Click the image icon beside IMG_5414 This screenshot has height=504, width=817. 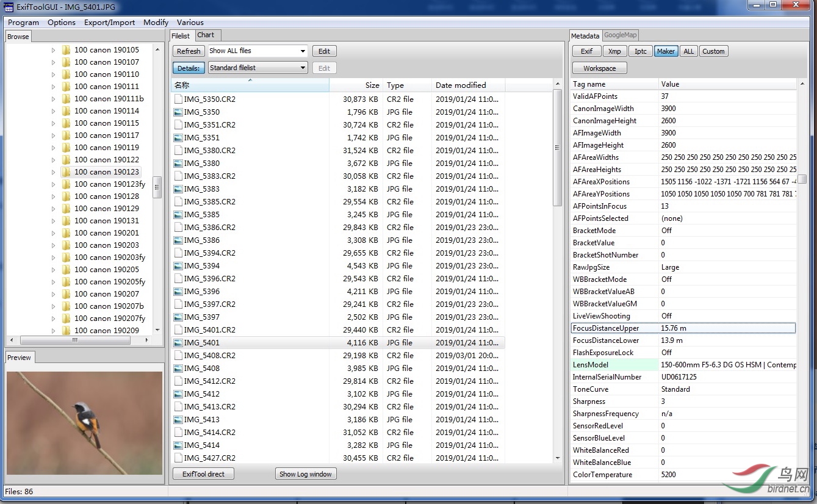(x=178, y=445)
